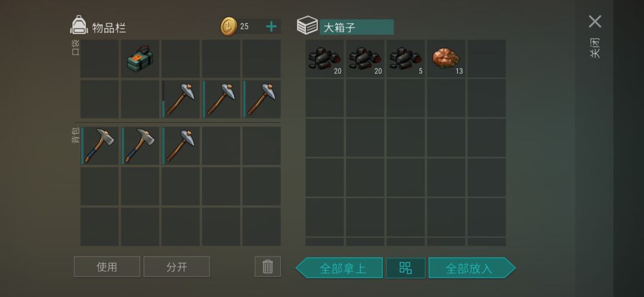
Task: Click the trash can delete button
Action: tap(268, 267)
